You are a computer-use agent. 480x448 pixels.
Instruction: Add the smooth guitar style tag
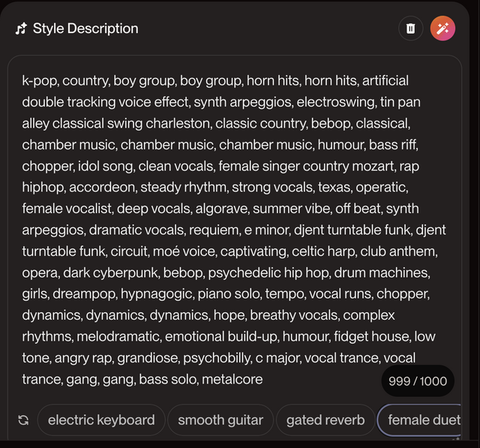pyautogui.click(x=220, y=419)
